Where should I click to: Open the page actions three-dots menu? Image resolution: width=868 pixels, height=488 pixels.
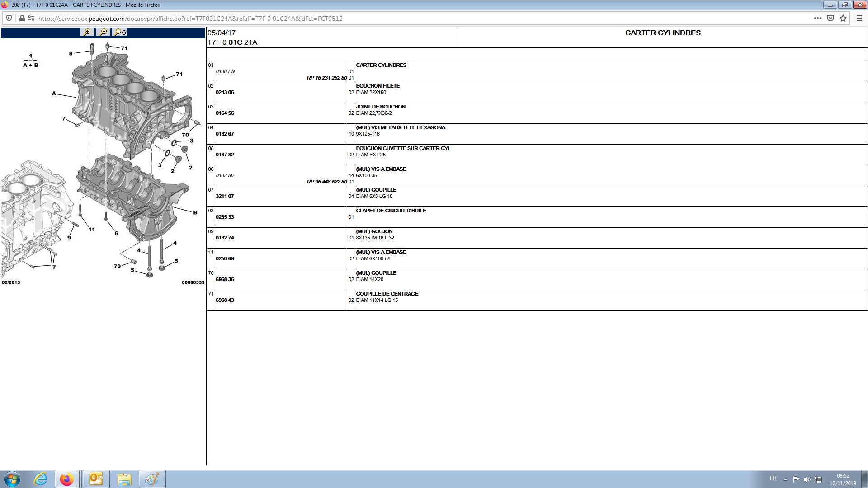pyautogui.click(x=817, y=19)
